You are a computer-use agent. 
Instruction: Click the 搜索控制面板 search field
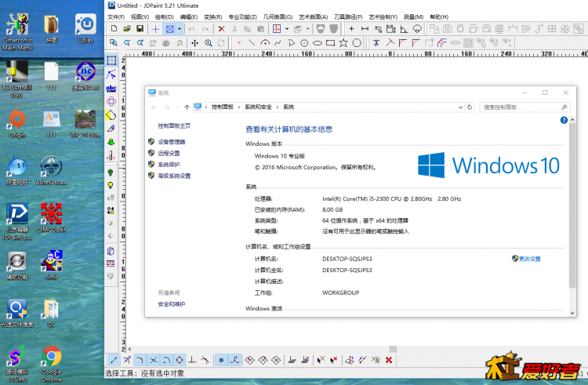tap(524, 107)
